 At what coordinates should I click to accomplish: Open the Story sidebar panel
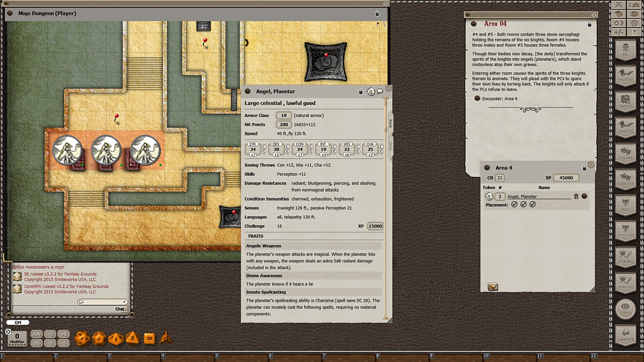[x=626, y=154]
